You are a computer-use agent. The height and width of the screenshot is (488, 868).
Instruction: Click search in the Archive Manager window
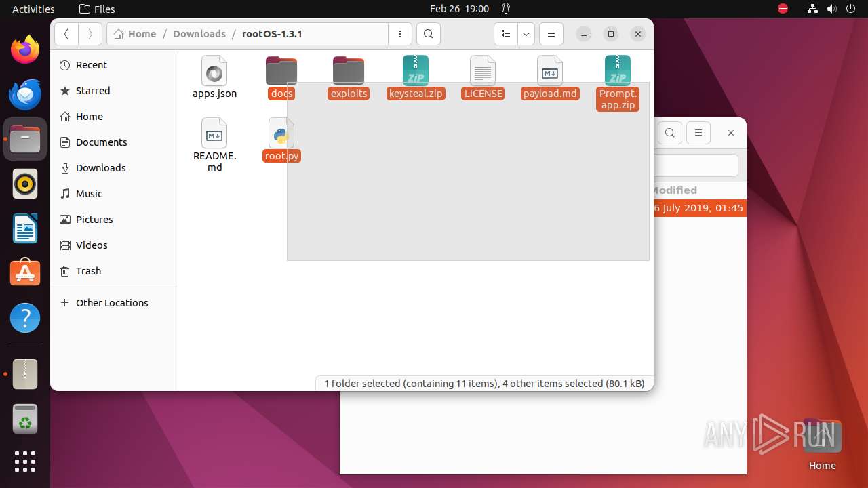[670, 133]
